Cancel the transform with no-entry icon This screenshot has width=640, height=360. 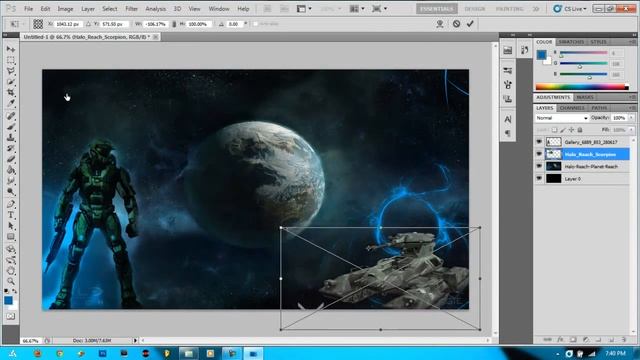456,24
